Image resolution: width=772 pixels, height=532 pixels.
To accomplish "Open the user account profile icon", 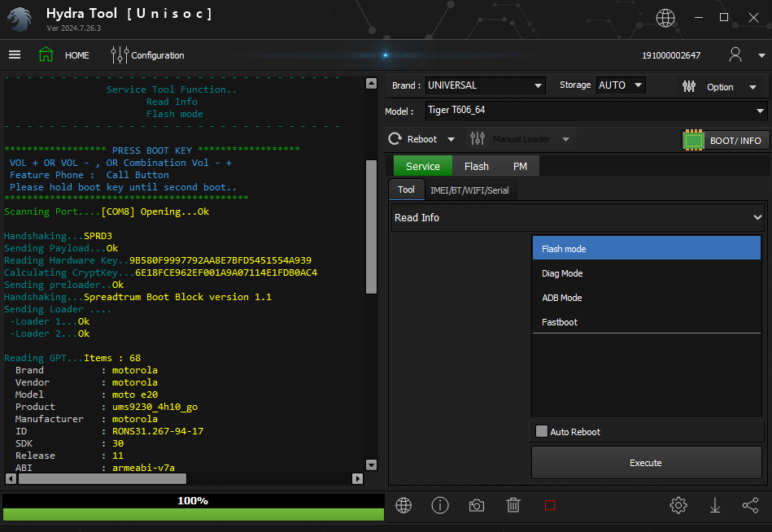I will (735, 55).
